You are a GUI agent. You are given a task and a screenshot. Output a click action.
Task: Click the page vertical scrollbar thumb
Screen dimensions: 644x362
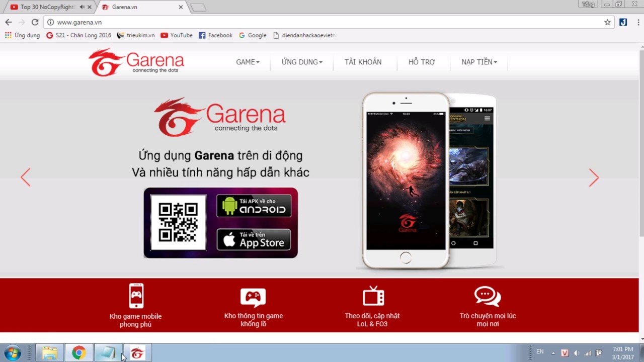[641, 143]
